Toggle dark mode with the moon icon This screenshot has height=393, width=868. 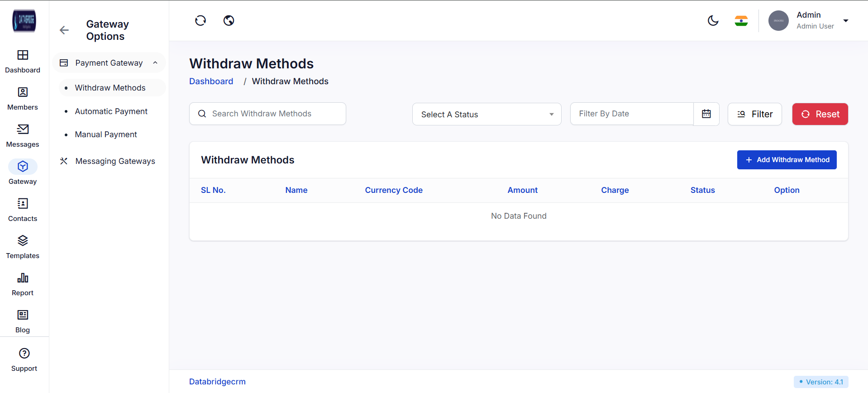point(713,20)
